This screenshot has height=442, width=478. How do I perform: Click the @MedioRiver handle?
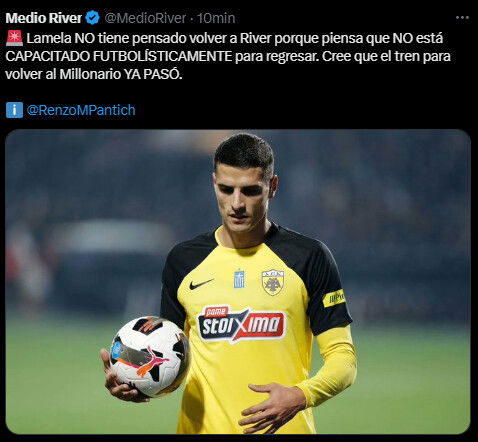(x=145, y=18)
